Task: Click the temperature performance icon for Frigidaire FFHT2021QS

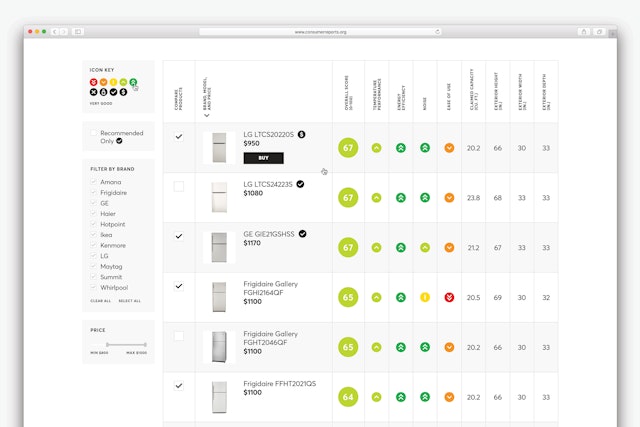Action: [x=376, y=397]
